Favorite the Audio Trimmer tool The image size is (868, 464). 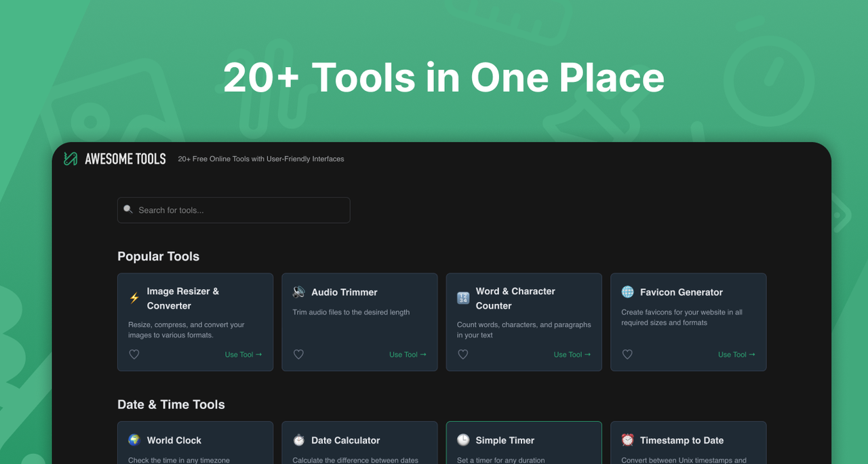click(298, 354)
